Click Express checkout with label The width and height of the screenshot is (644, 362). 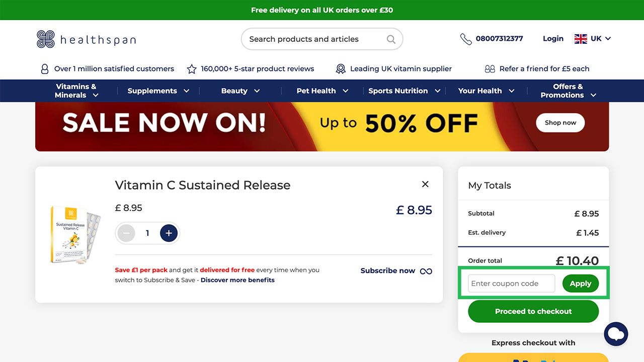tap(533, 343)
